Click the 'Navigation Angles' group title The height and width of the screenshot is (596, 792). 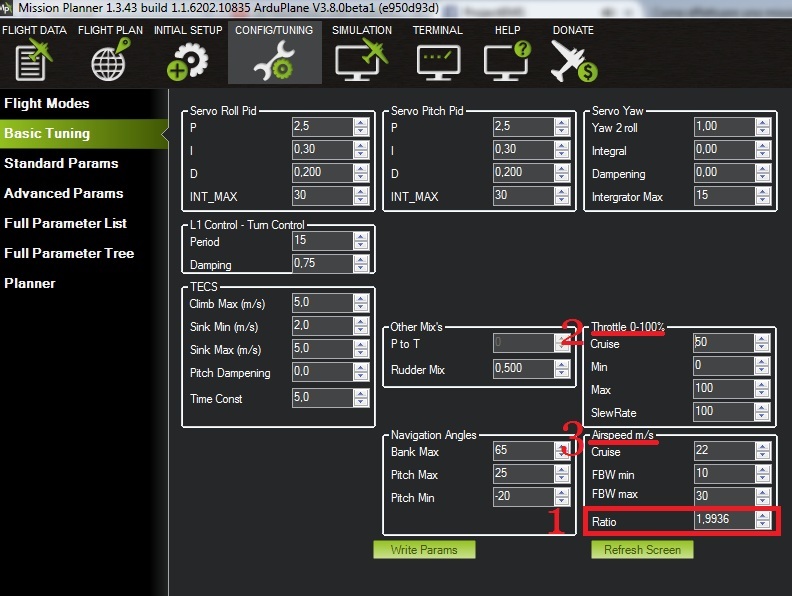coord(433,435)
